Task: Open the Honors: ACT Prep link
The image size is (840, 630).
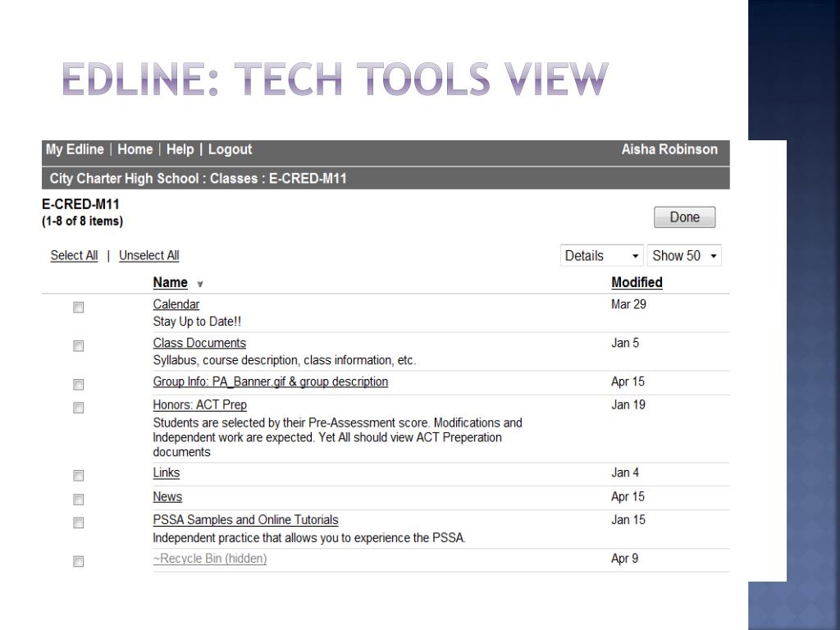Action: [x=200, y=404]
